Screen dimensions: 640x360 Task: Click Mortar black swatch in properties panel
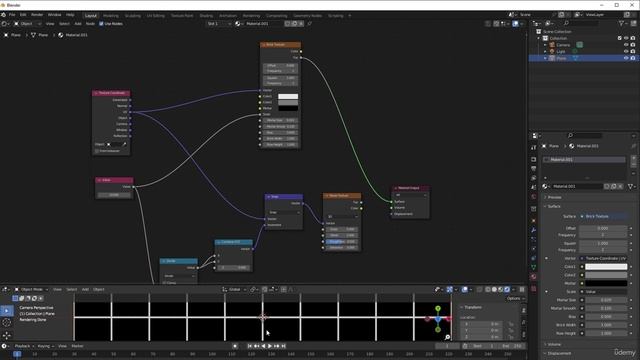[x=606, y=283]
